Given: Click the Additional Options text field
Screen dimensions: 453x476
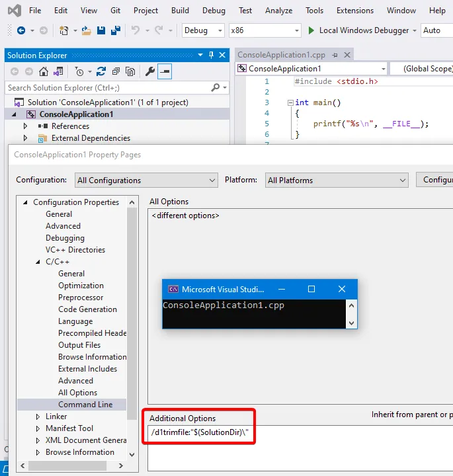Looking at the screenshot, I should click(300, 448).
